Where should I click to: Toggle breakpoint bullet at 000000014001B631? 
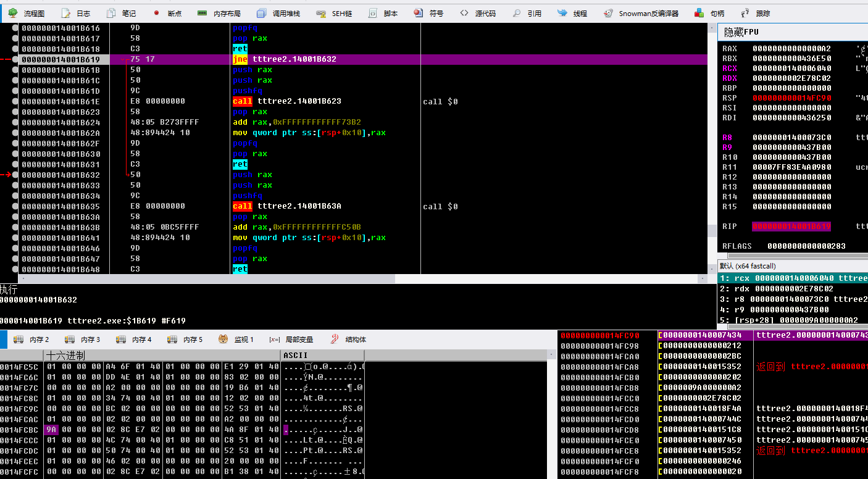[x=15, y=164]
